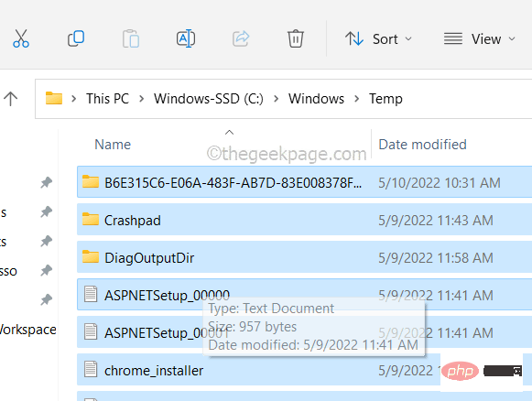Screen dimensions: 532x401
Task: Navigate to Windows-SSD (C:) breadcrumb
Action: click(x=209, y=99)
